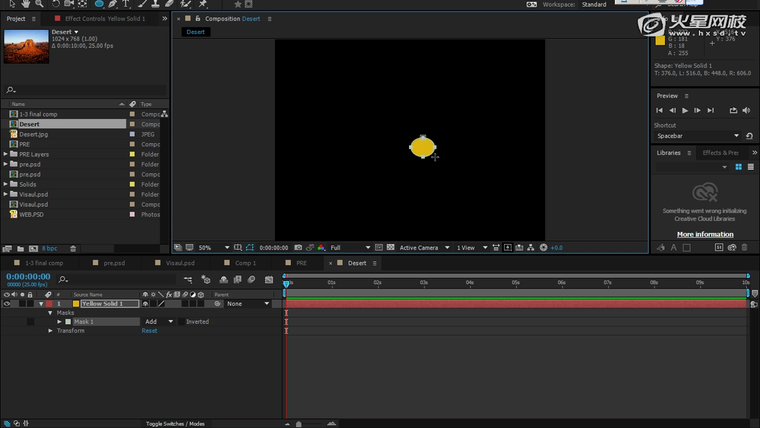
Task: Select the Zoom magnifier tool
Action: (x=37, y=4)
